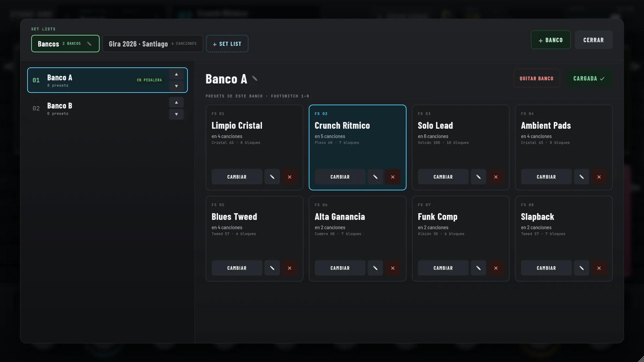Click CAMBIAR on Solo Lead card
This screenshot has width=644, height=362.
443,177
